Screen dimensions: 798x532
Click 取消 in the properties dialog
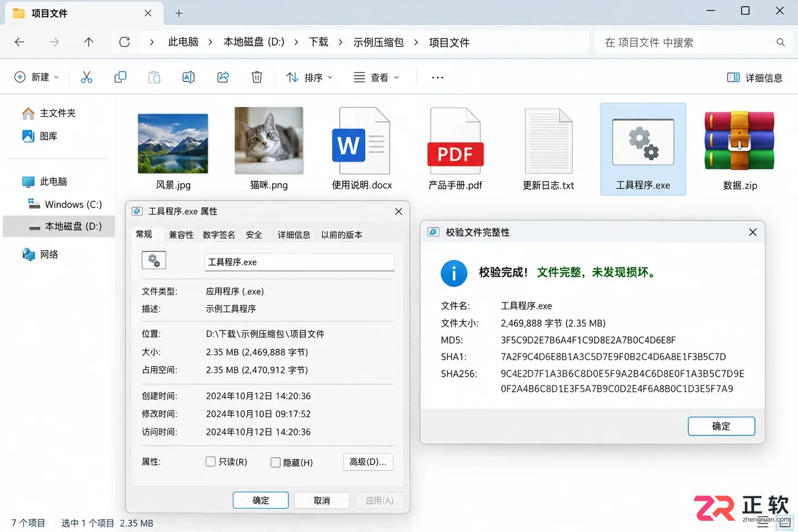coord(322,500)
